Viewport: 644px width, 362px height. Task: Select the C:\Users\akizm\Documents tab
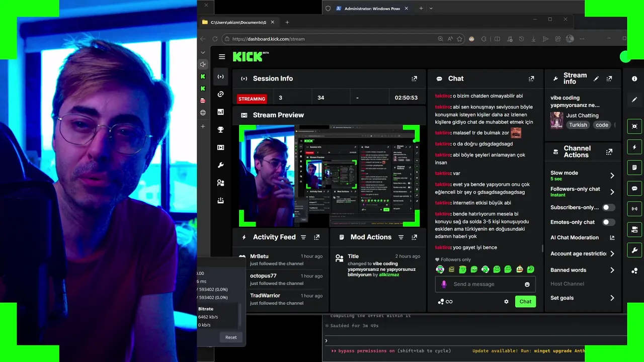click(238, 22)
